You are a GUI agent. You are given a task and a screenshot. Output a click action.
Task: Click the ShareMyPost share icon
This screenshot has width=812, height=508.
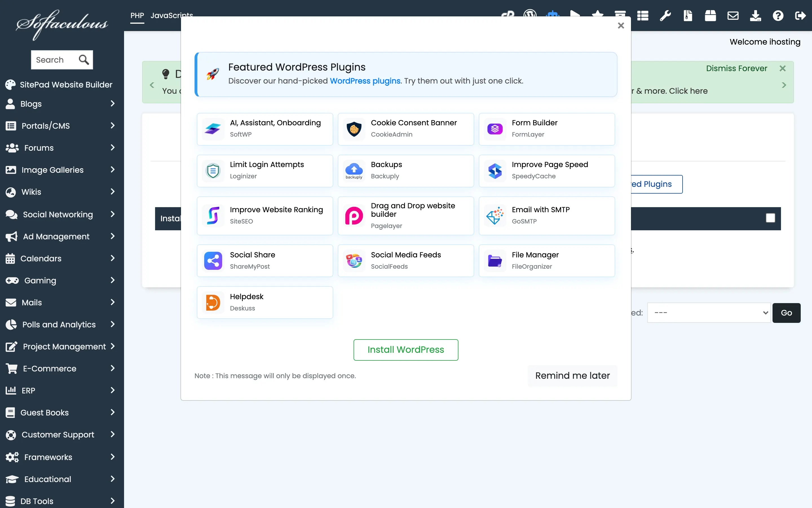pos(213,261)
